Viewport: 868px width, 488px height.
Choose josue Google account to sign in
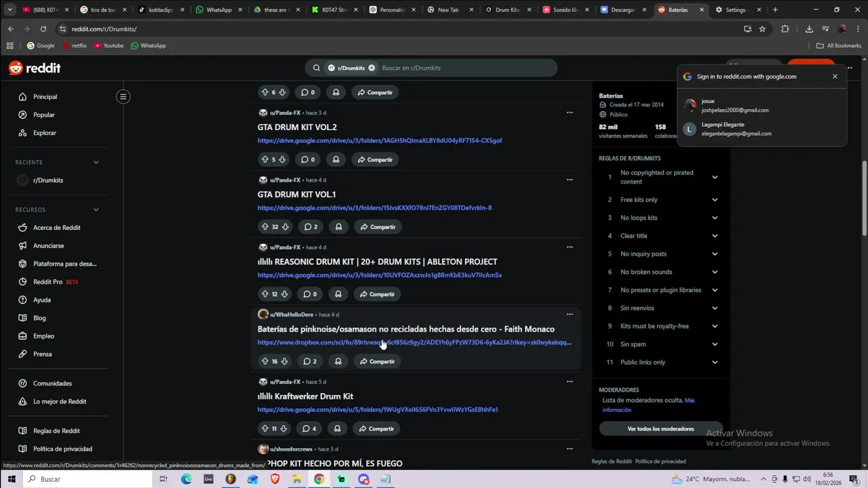pos(762,106)
